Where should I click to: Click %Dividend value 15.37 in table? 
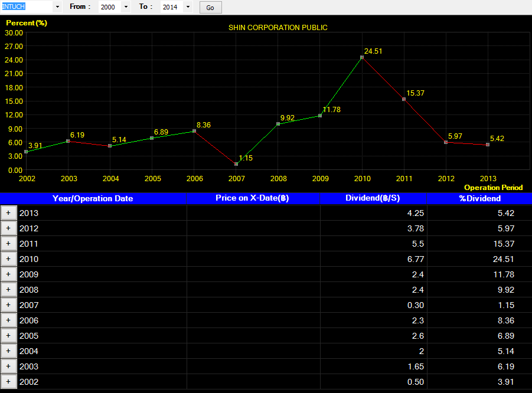504,244
